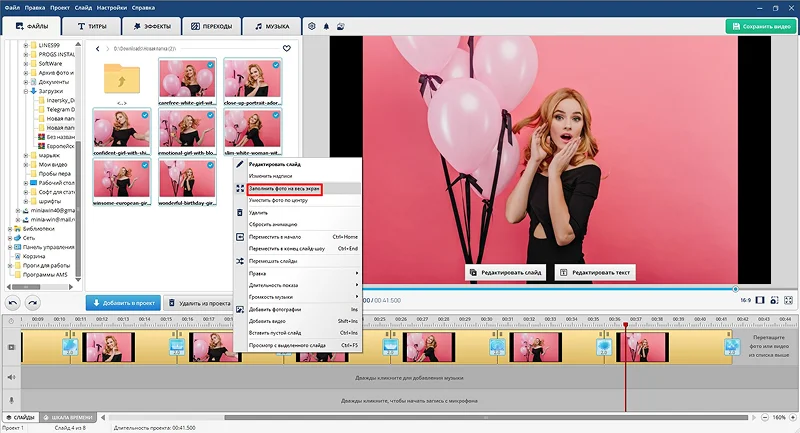Click the transition icon near 00:26 on timeline
Image resolution: width=800 pixels, height=433 pixels.
(x=390, y=347)
